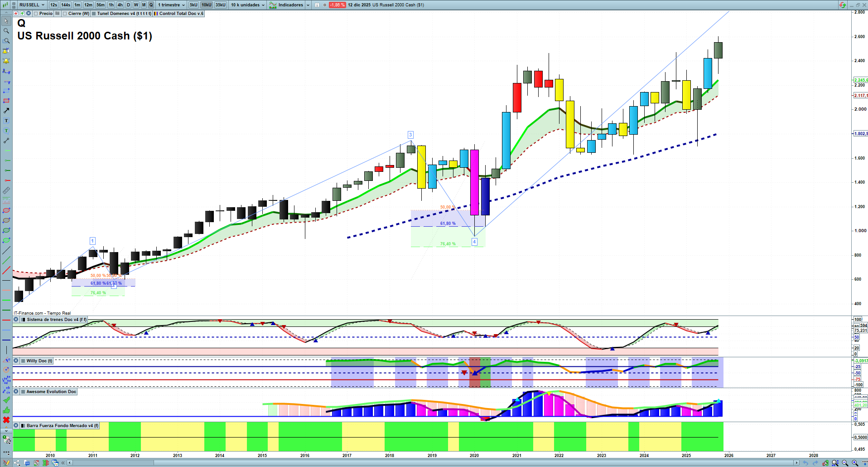
Task: Click the -1,86 % change badge
Action: click(x=337, y=5)
